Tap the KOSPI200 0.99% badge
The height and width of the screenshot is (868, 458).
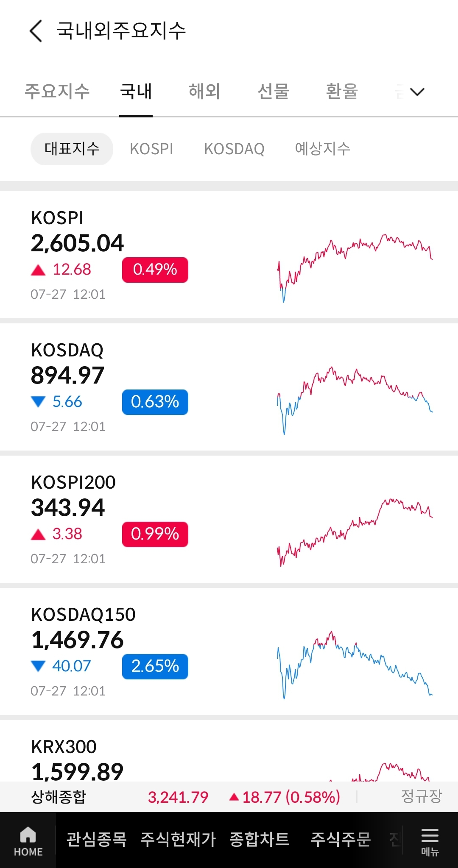point(155,534)
